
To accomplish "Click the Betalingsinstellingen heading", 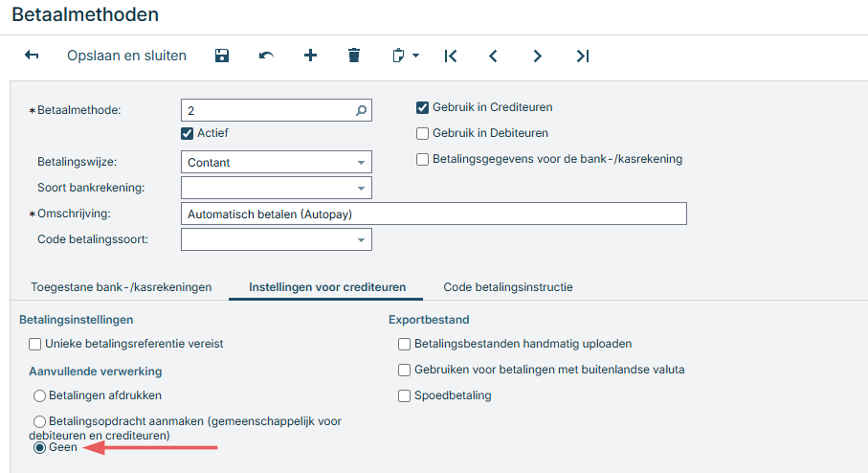I will coord(77,320).
